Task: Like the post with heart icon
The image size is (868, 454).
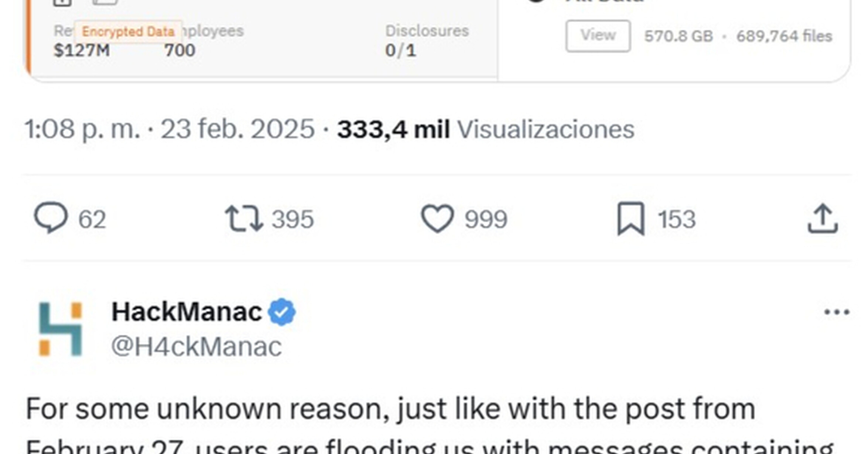Action: [437, 219]
